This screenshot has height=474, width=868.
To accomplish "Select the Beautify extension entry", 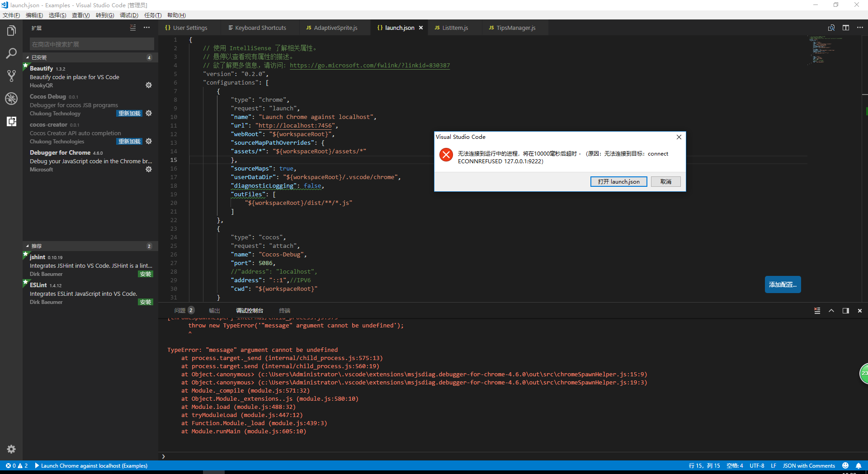I will (90, 77).
